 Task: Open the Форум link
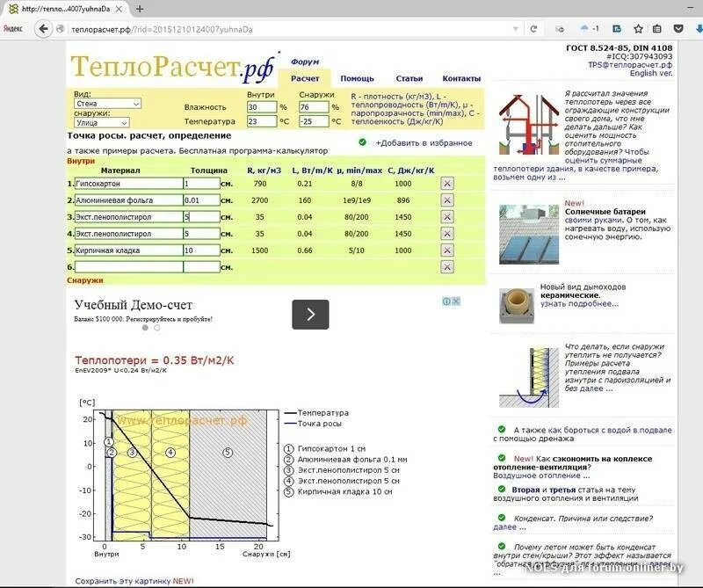coord(305,62)
